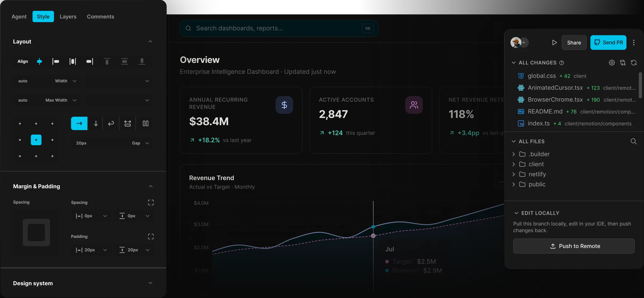Image resolution: width=644 pixels, height=298 pixels.
Task: Collapse the Margin & Padding section
Action: [x=151, y=186]
